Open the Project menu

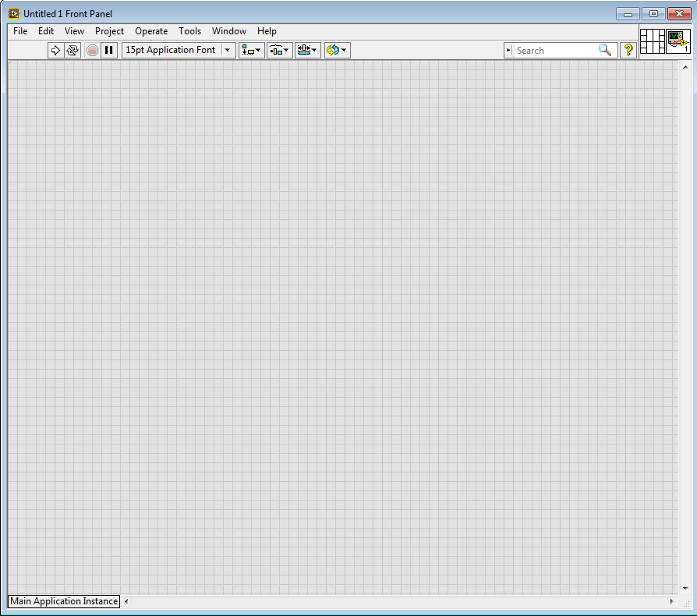[109, 31]
